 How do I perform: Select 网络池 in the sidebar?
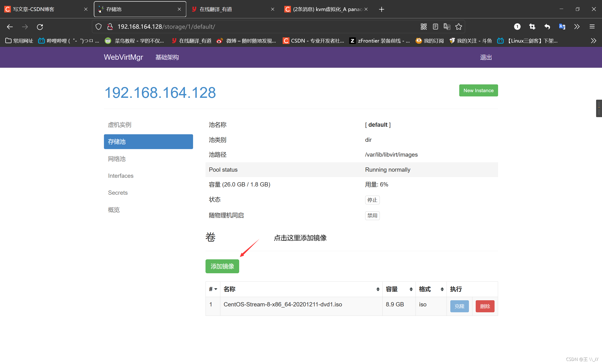point(148,159)
